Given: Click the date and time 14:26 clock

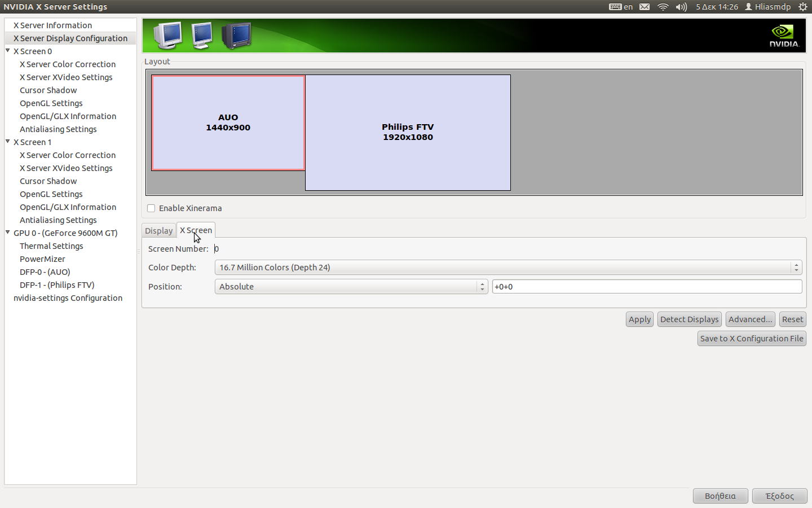Looking at the screenshot, I should 717,7.
